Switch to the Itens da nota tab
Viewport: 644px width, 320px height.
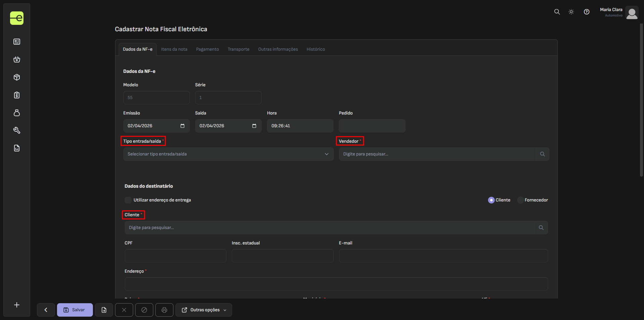coord(174,49)
